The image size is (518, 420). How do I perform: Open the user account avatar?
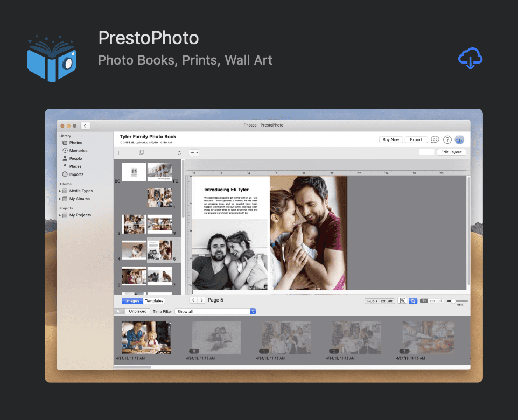pyautogui.click(x=459, y=140)
